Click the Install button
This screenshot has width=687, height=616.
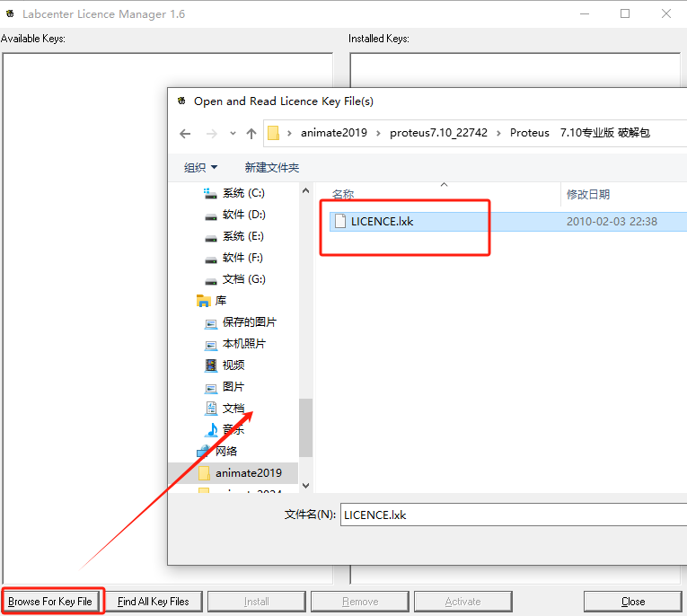[x=256, y=601]
